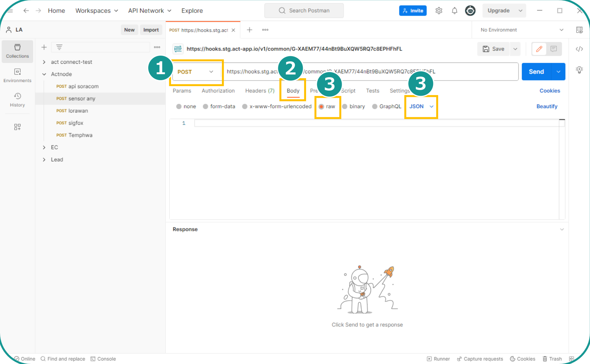Screen dimensions: 590x364
Task: Open collections more options ellipsis
Action: coord(157,47)
